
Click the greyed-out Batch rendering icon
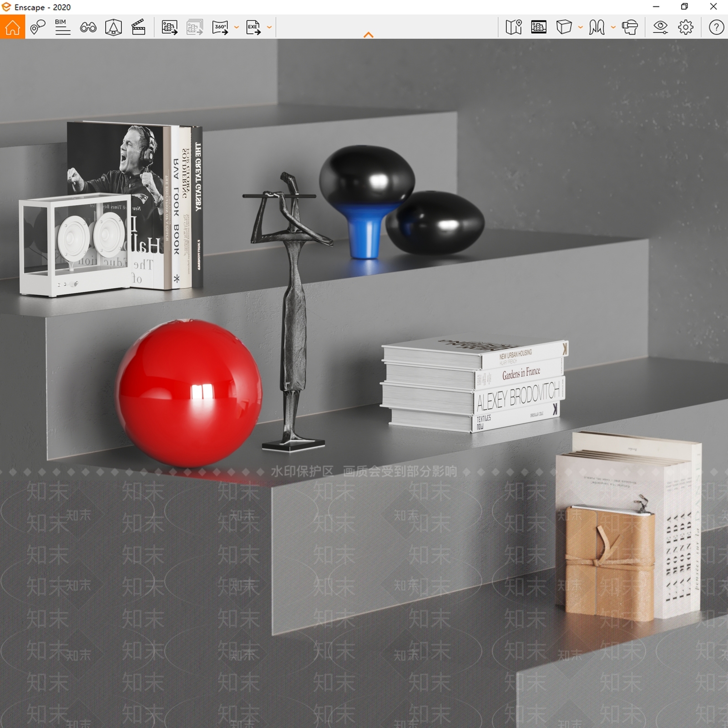195,27
